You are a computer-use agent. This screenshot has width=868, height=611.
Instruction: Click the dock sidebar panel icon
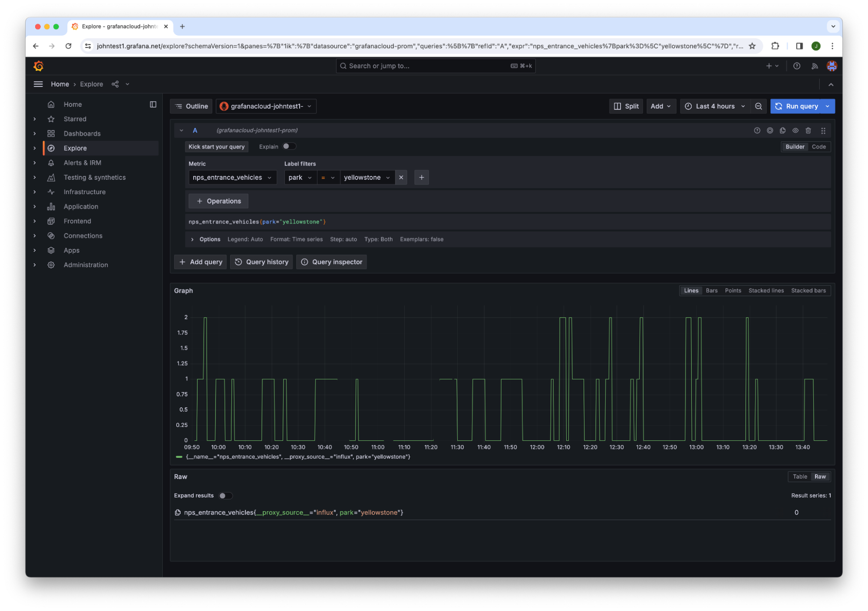click(x=153, y=104)
